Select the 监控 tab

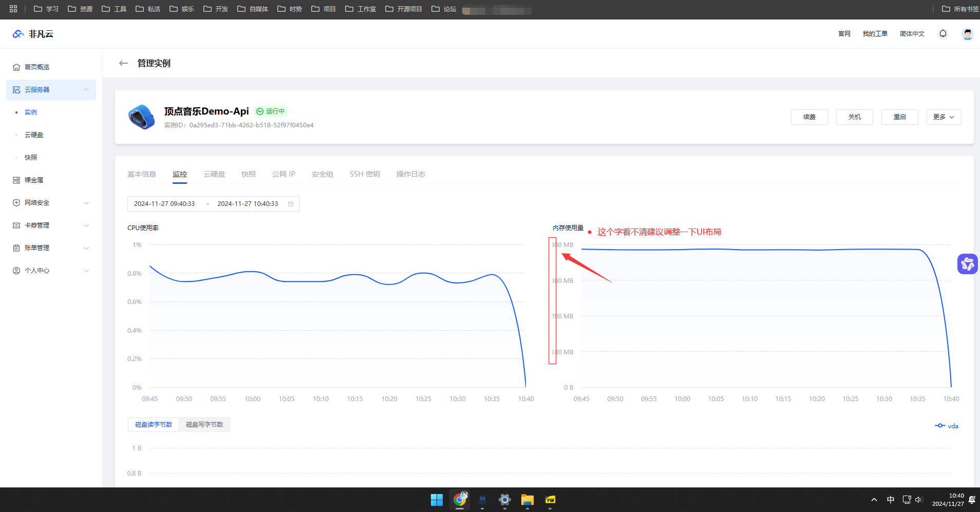(180, 174)
